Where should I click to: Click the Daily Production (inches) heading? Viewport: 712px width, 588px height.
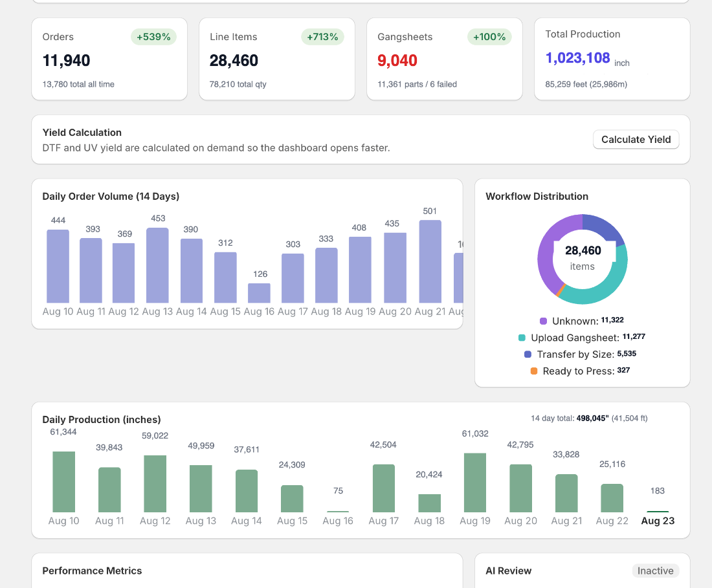coord(101,420)
